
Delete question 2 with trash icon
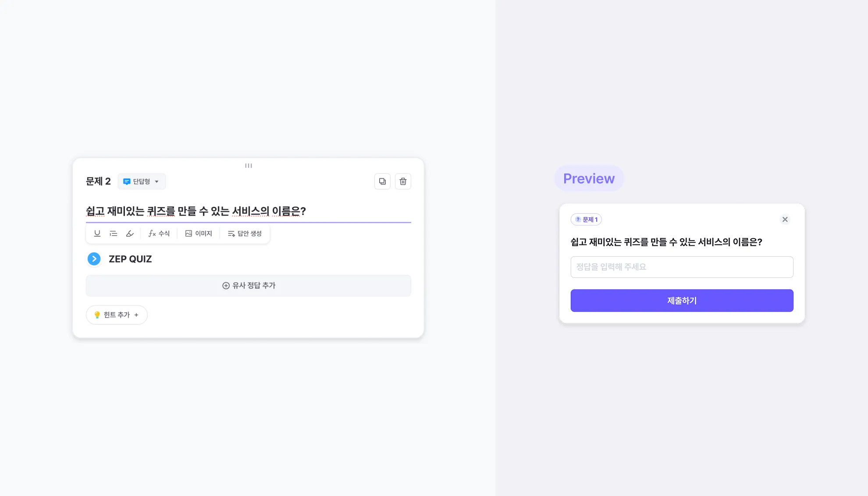pos(403,181)
